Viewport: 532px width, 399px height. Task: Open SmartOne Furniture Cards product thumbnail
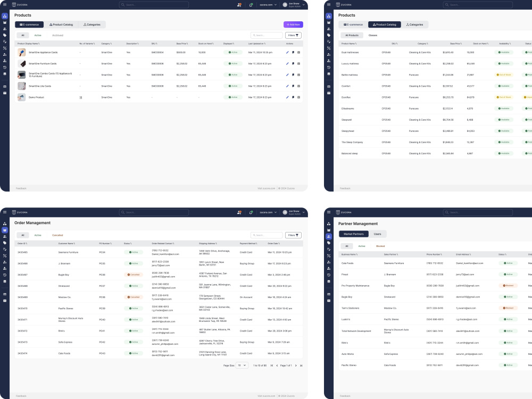click(x=21, y=64)
